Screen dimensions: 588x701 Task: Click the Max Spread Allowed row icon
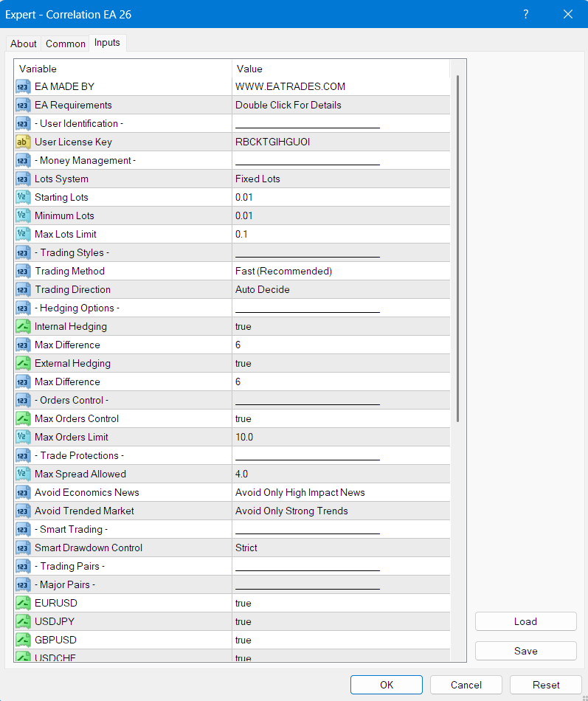[23, 474]
